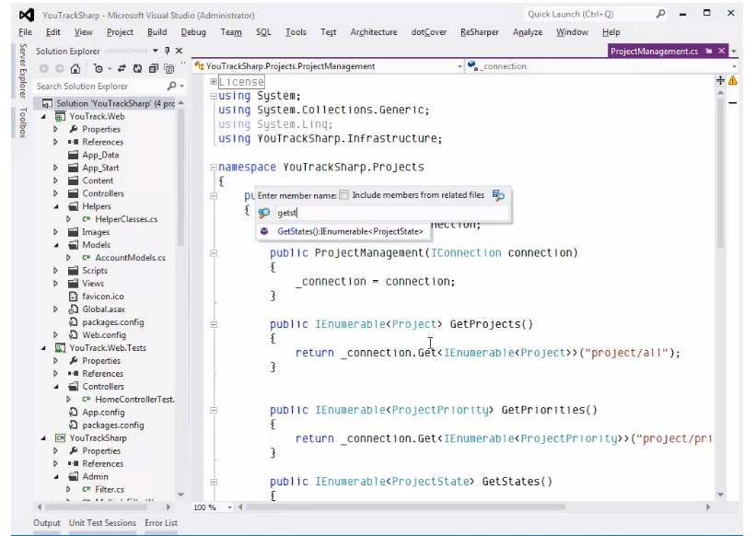The image size is (756, 536).
Task: Select HomeControllerTest file in tree
Action: [128, 399]
